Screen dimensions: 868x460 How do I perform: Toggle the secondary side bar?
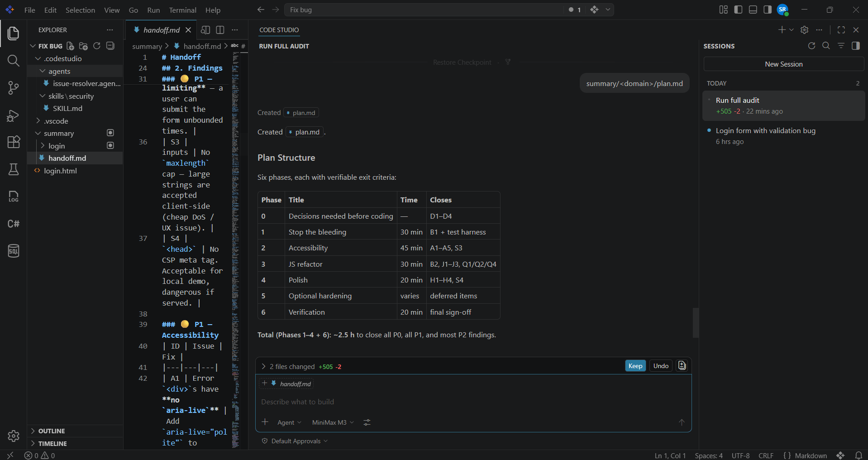pyautogui.click(x=768, y=10)
